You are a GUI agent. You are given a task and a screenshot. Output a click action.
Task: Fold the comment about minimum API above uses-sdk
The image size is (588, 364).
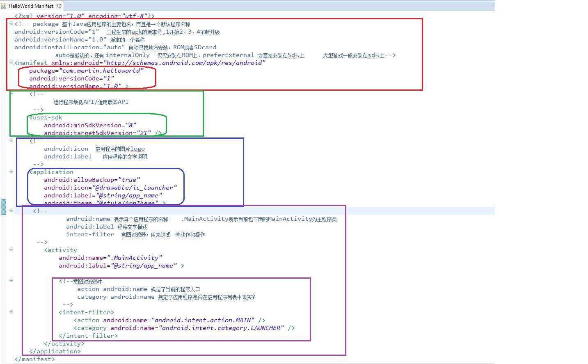coord(11,94)
